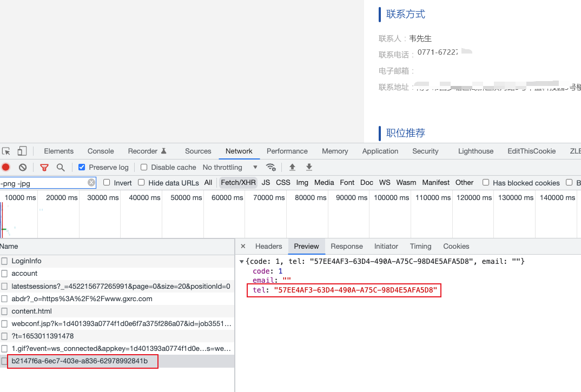
Task: Open the Elements panel tab
Action: (58, 151)
